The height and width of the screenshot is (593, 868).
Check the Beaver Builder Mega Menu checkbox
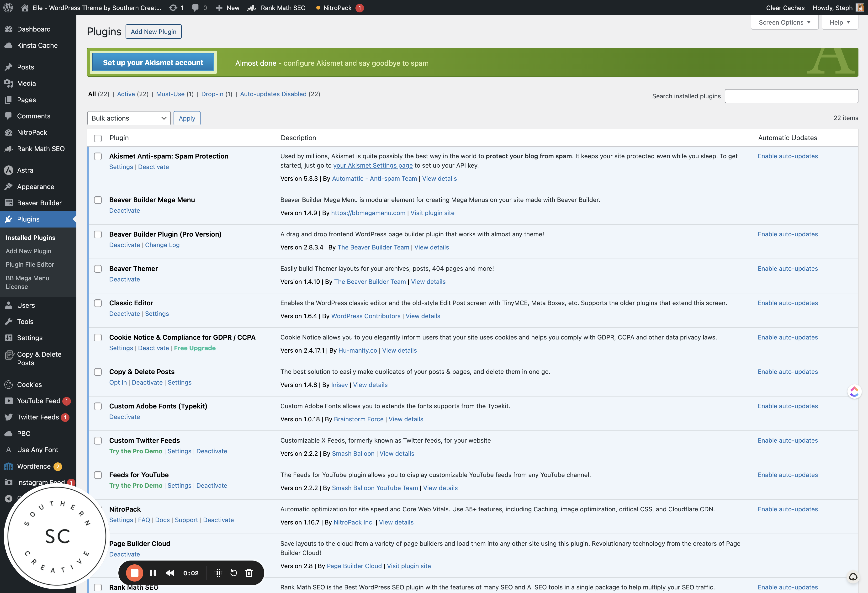98,200
